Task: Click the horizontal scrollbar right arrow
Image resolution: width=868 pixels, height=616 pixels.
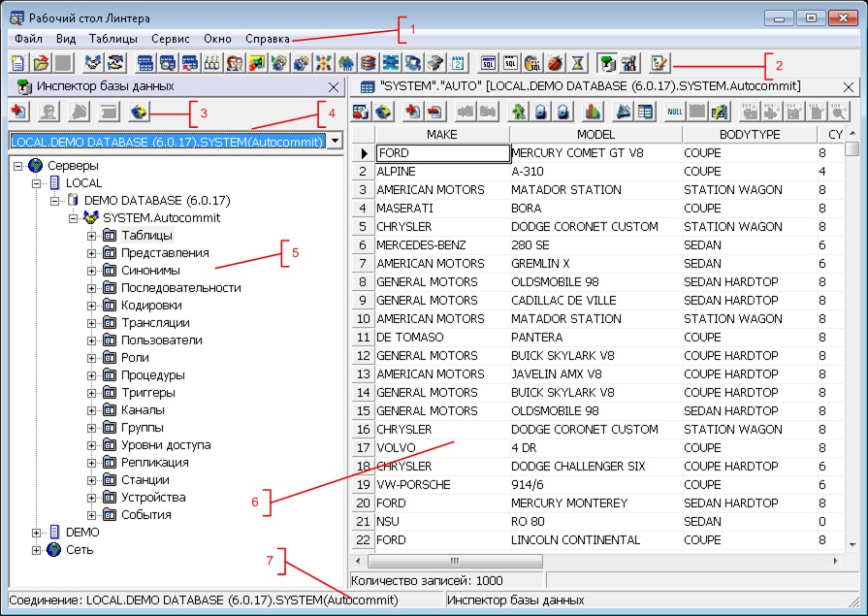Action: [x=836, y=561]
